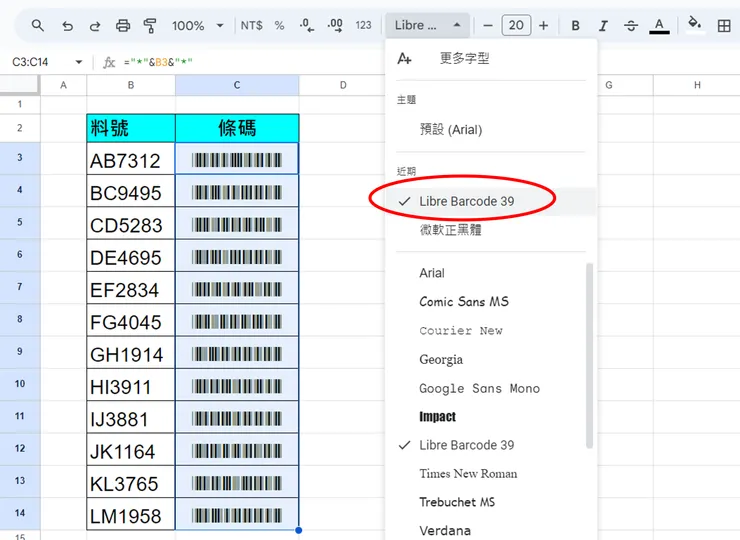Click cell containing BC9495
Viewport: 740px width, 540px height.
coord(131,191)
